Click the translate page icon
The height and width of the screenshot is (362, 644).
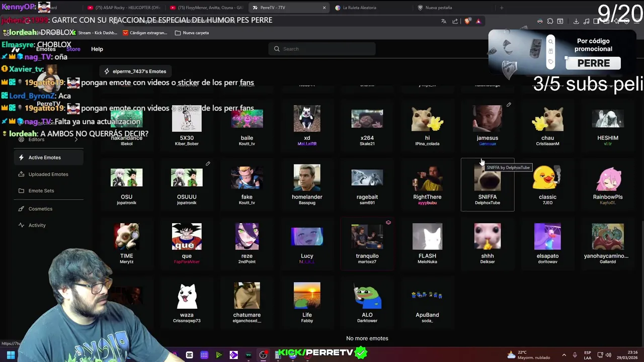coord(444,21)
